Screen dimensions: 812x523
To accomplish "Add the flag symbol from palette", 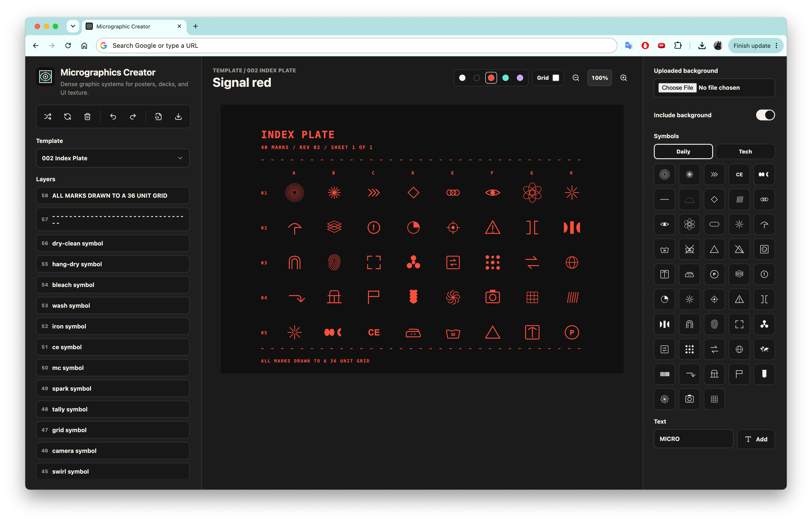I will [x=739, y=374].
